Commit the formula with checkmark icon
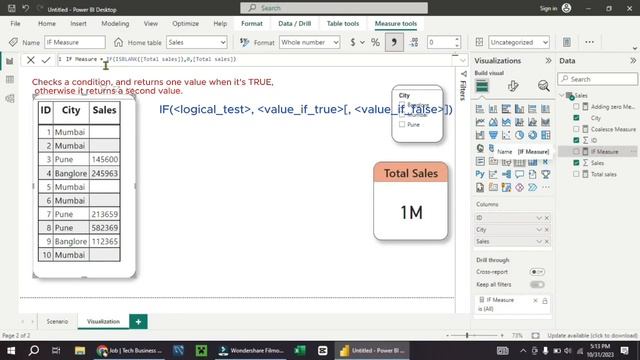Screen dimensions: 640x360 coord(46,60)
